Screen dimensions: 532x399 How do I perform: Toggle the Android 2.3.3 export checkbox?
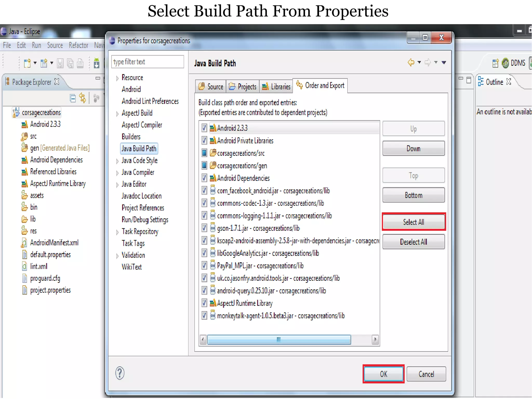click(204, 128)
